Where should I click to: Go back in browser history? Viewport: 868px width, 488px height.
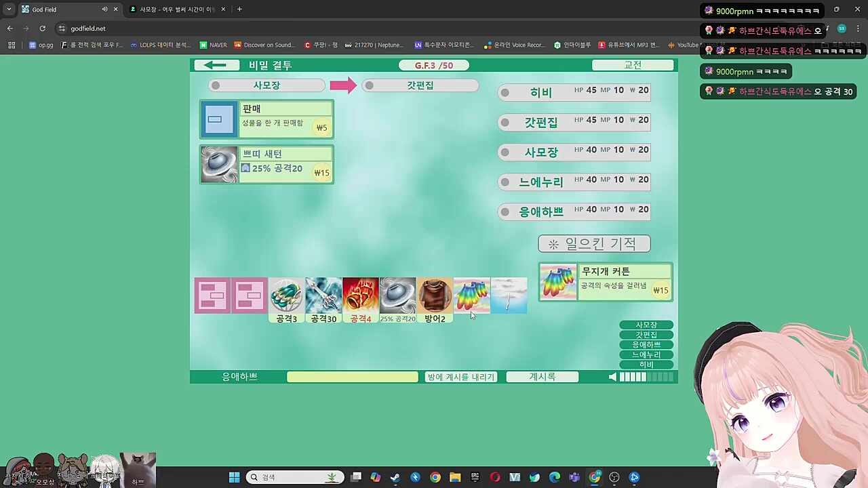9,28
